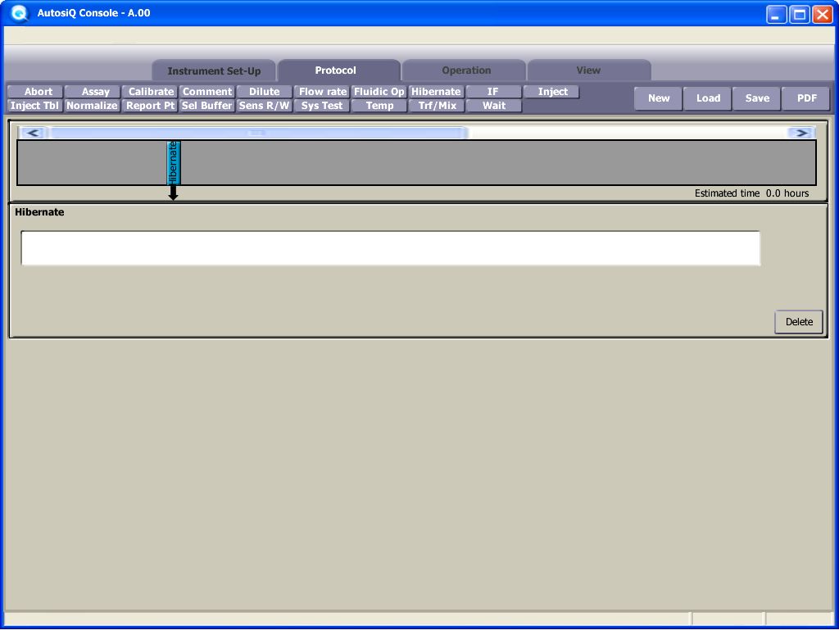Click the timeline horizontal scrollbar thumb

coord(258,133)
